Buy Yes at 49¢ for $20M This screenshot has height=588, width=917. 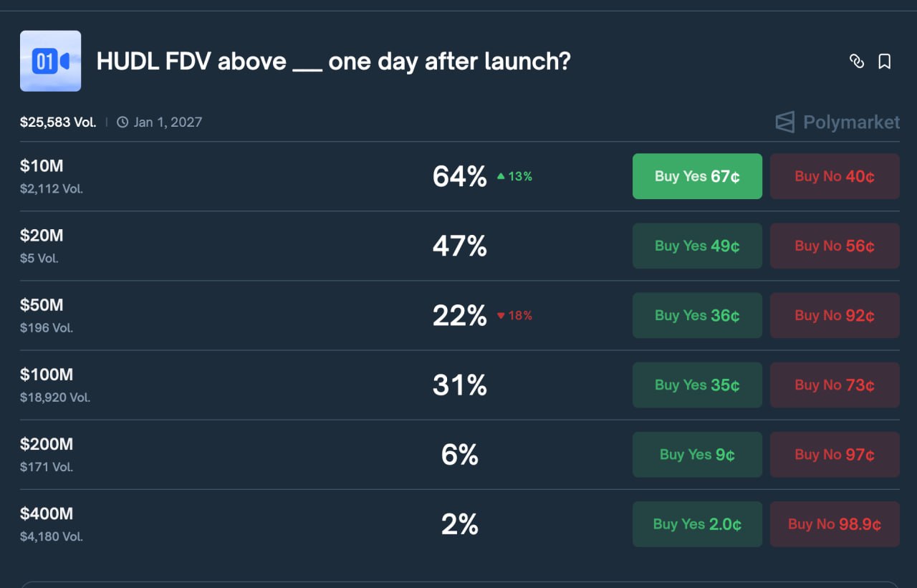click(x=697, y=246)
